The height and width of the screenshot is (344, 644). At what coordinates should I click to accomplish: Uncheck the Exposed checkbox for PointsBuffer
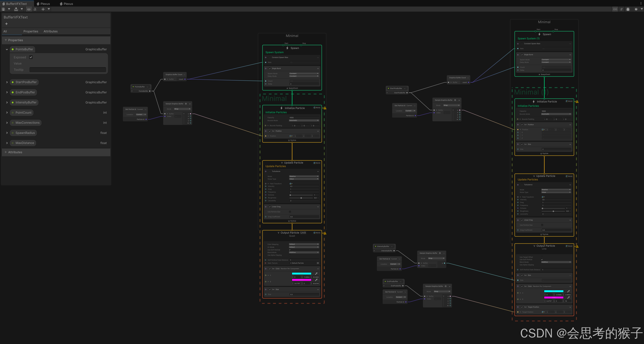31,57
